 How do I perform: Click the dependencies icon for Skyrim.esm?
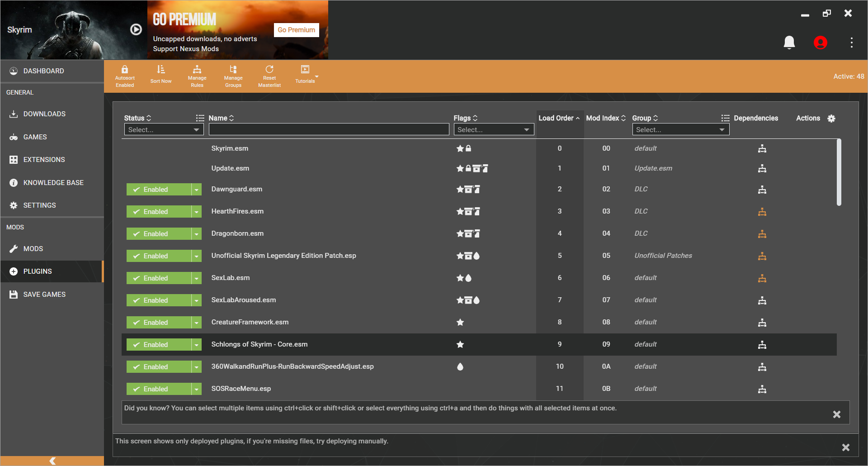coord(762,148)
